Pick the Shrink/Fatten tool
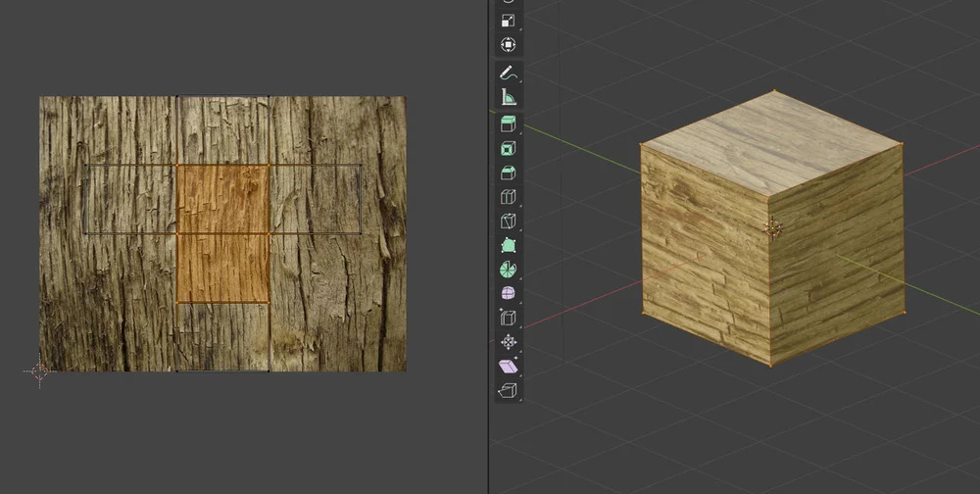The height and width of the screenshot is (494, 980). pyautogui.click(x=509, y=342)
